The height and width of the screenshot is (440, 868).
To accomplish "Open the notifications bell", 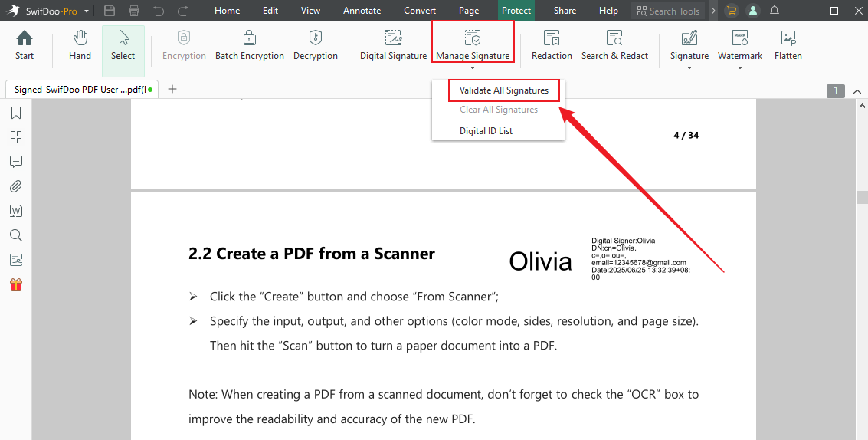I will coord(775,11).
